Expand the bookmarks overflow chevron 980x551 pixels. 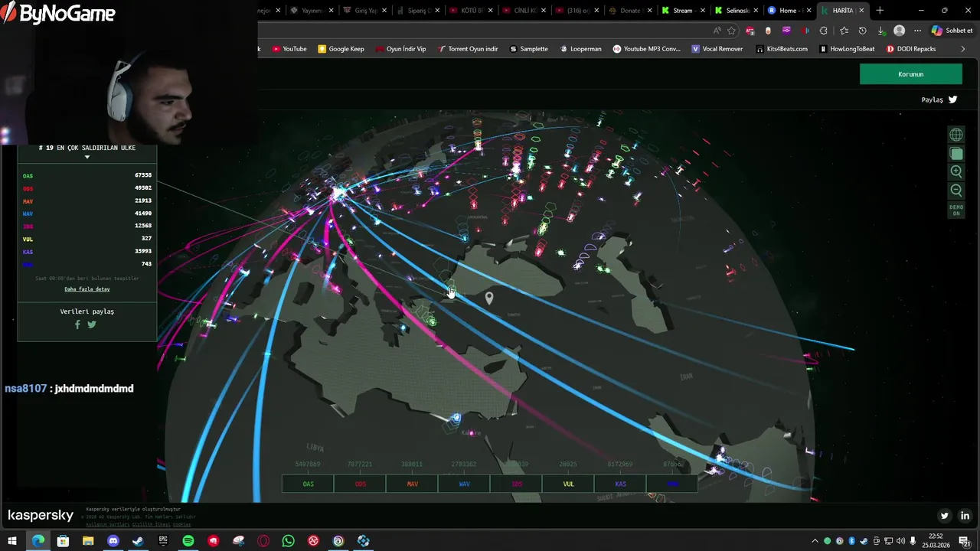click(x=963, y=49)
